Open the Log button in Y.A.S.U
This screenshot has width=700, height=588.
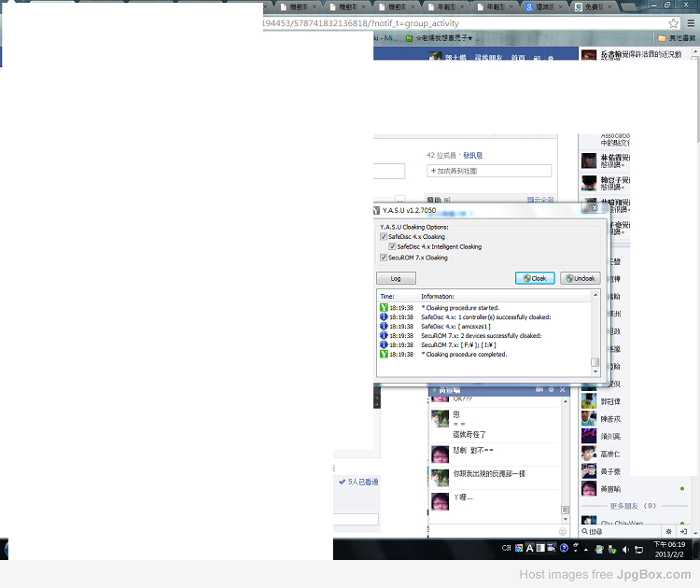[396, 278]
